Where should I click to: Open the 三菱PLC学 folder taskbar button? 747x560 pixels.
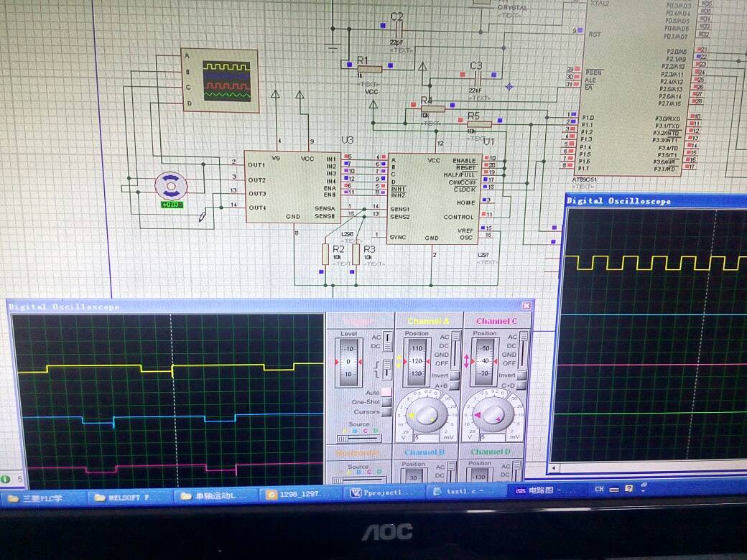(x=43, y=498)
